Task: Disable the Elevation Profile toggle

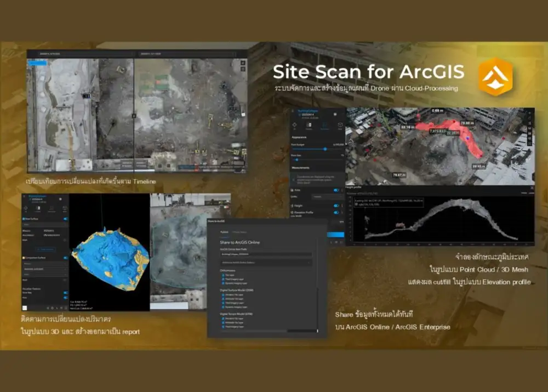Action: pos(336,213)
